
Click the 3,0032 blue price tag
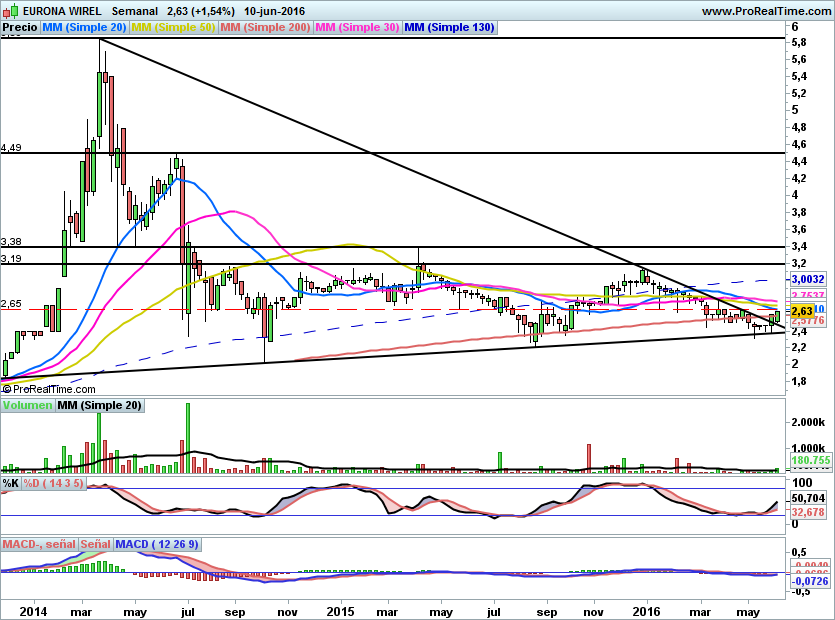tap(806, 280)
